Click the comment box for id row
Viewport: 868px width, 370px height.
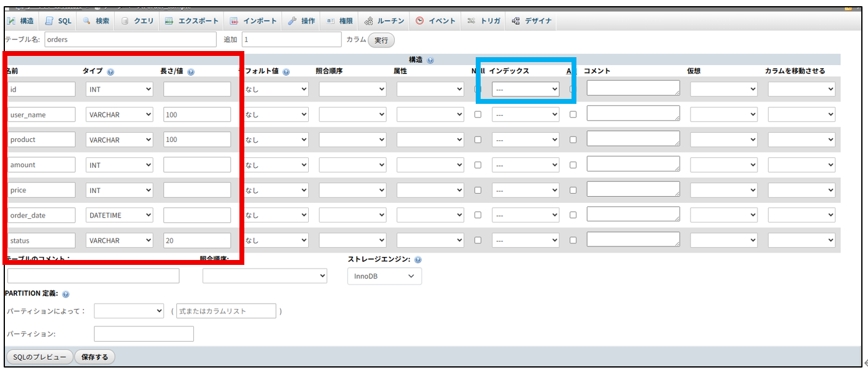(x=634, y=88)
